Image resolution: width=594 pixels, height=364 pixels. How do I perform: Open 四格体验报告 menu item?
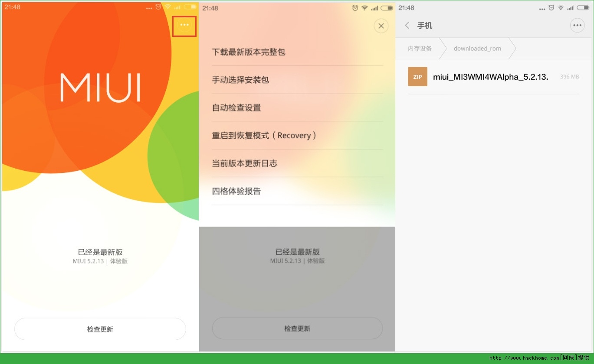pyautogui.click(x=236, y=191)
